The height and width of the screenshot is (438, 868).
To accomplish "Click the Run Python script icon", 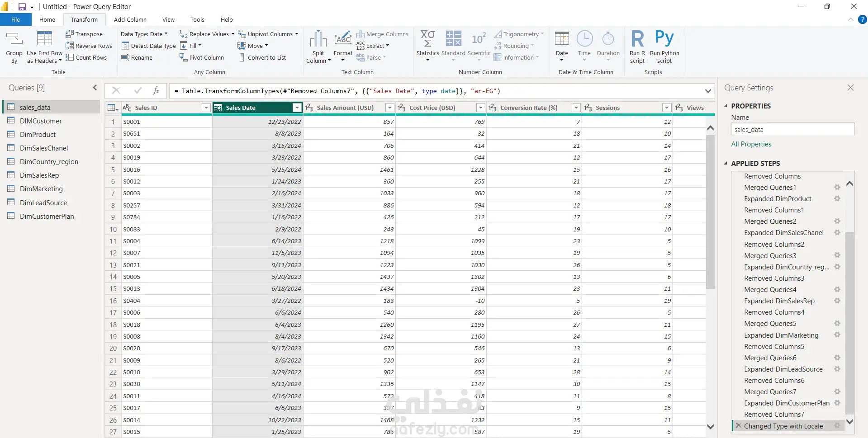I will coord(664,39).
